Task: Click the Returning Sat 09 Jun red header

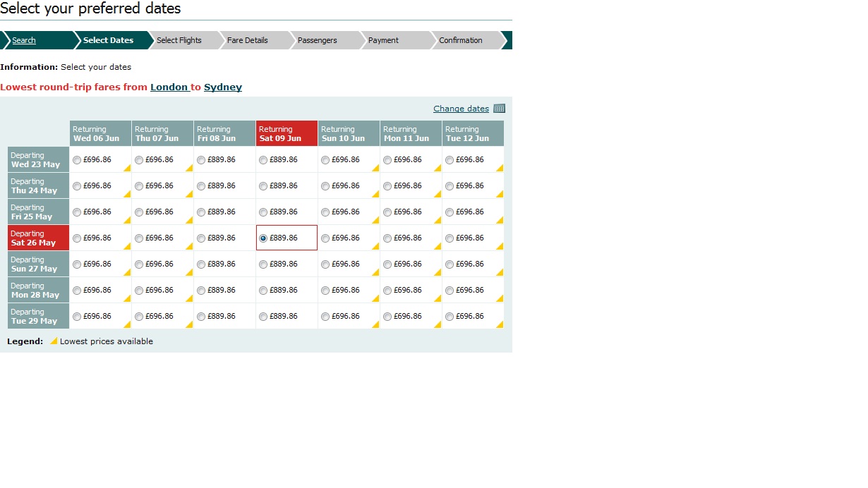Action: coord(287,133)
